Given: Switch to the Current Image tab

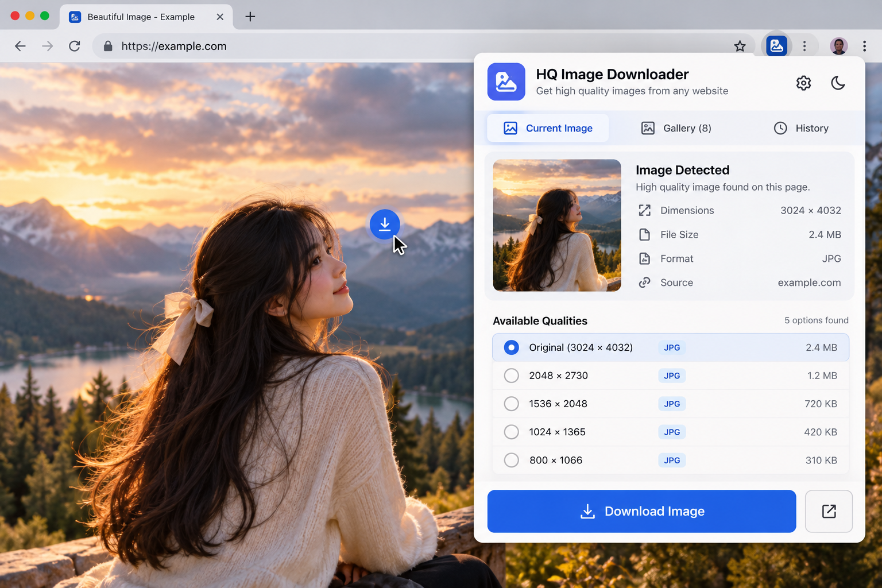Looking at the screenshot, I should point(548,128).
